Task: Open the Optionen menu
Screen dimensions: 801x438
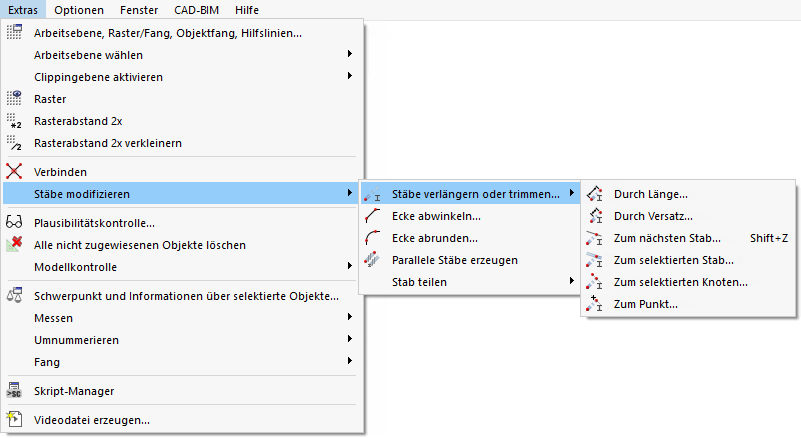Action: coord(79,10)
